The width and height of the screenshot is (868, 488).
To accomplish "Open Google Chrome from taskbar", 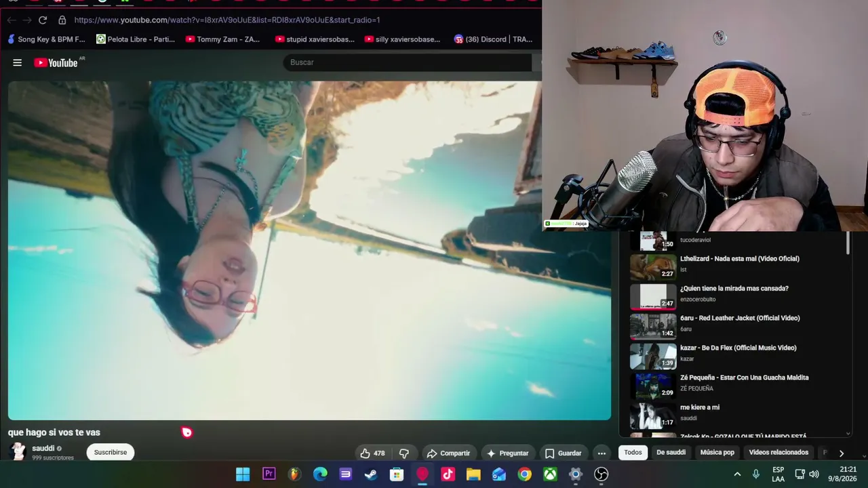I will (525, 474).
